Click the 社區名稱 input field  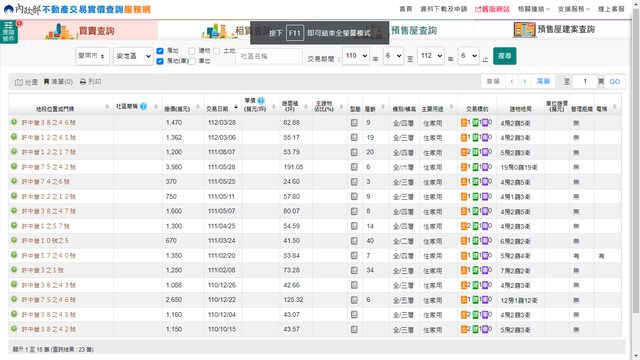coord(269,57)
